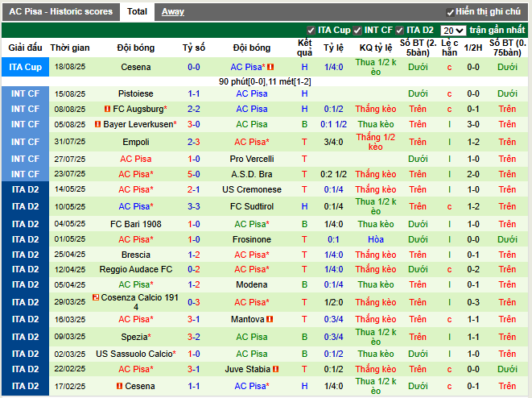The height and width of the screenshot is (398, 532).
Task: Switch to the Total tab
Action: [137, 11]
